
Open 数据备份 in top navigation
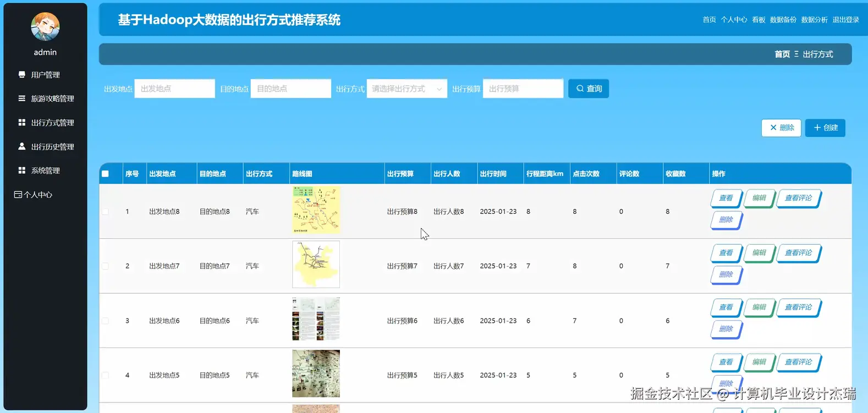point(783,20)
